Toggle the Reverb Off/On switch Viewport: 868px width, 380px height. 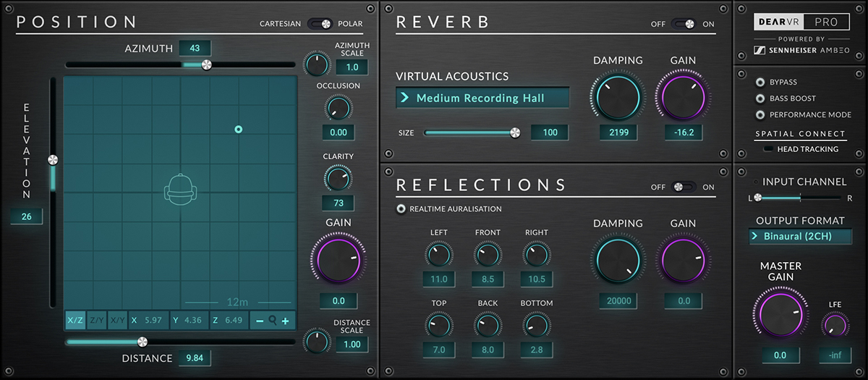pyautogui.click(x=683, y=24)
